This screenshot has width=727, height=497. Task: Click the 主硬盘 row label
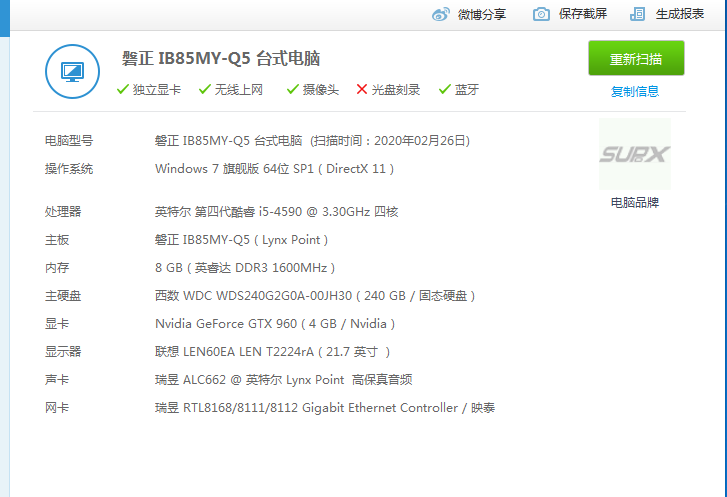[63, 296]
